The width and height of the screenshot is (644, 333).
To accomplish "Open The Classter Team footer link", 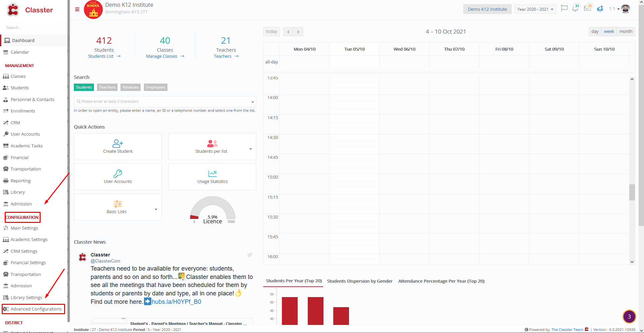I will click(x=567, y=330).
